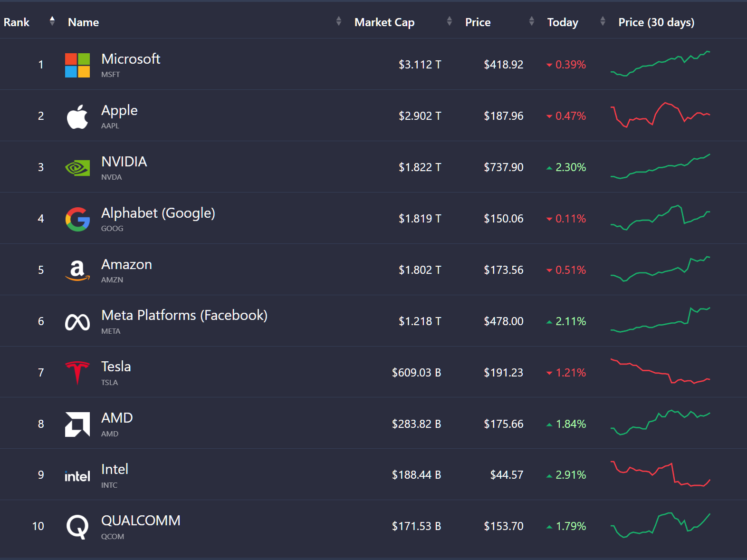Sort by Name using sort arrows

pyautogui.click(x=338, y=21)
